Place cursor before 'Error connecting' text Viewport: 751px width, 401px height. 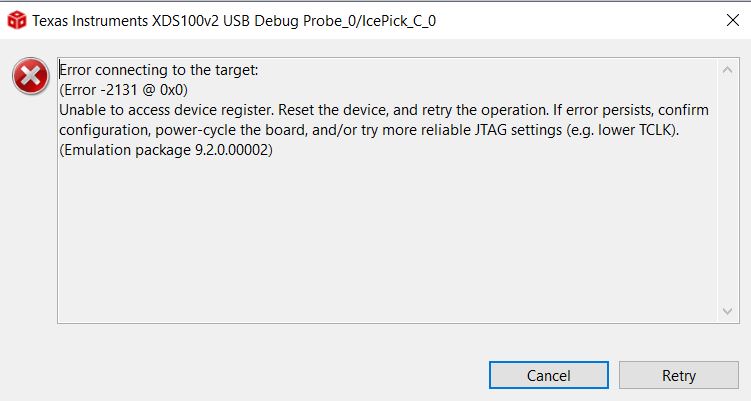[x=59, y=70]
